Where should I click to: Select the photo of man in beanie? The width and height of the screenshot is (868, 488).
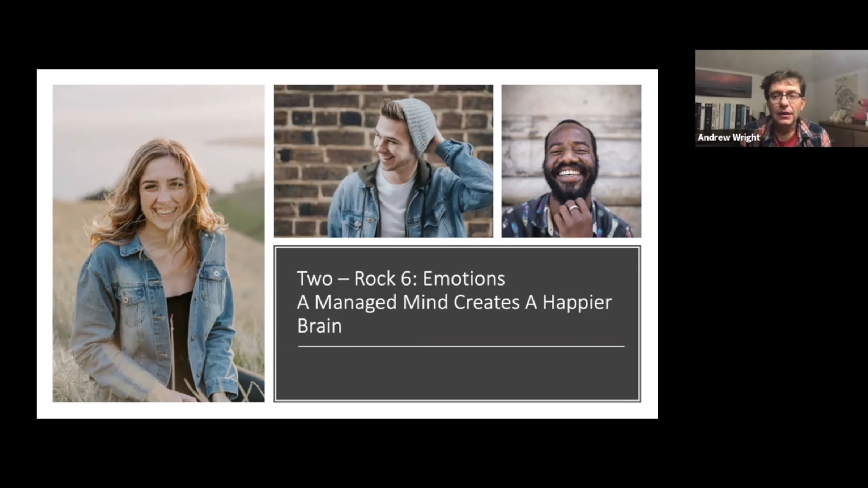pos(383,161)
